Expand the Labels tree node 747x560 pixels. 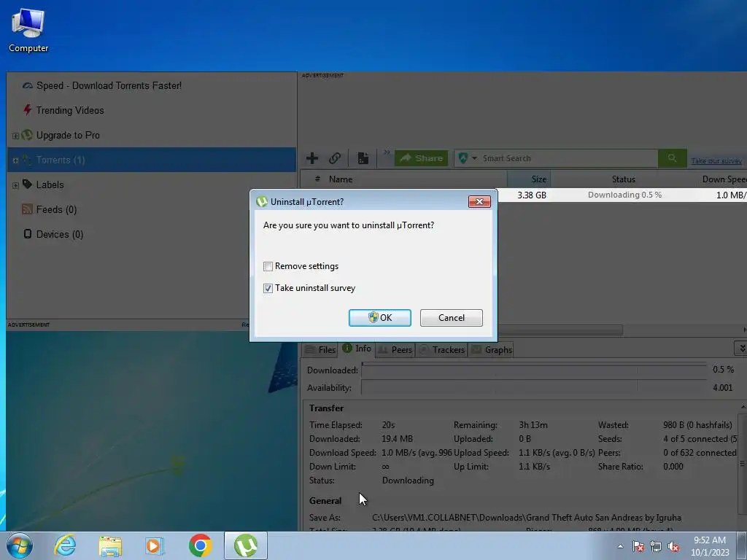click(x=15, y=185)
